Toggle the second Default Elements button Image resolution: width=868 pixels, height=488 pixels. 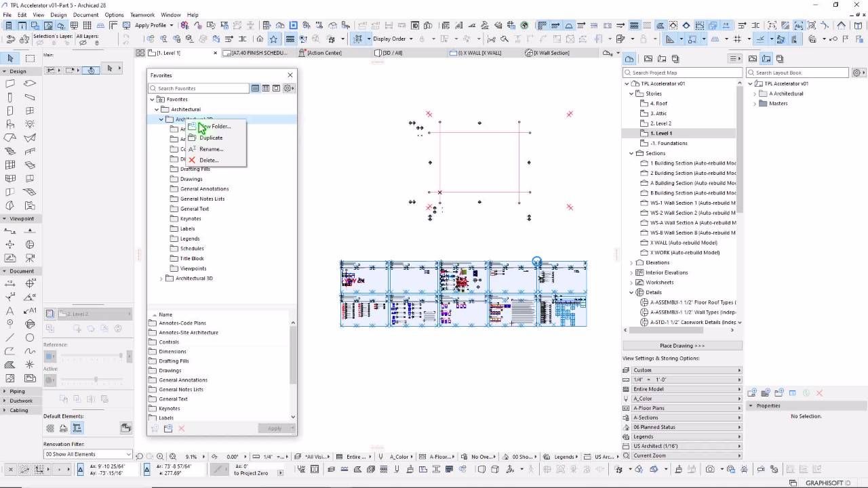[x=64, y=428]
